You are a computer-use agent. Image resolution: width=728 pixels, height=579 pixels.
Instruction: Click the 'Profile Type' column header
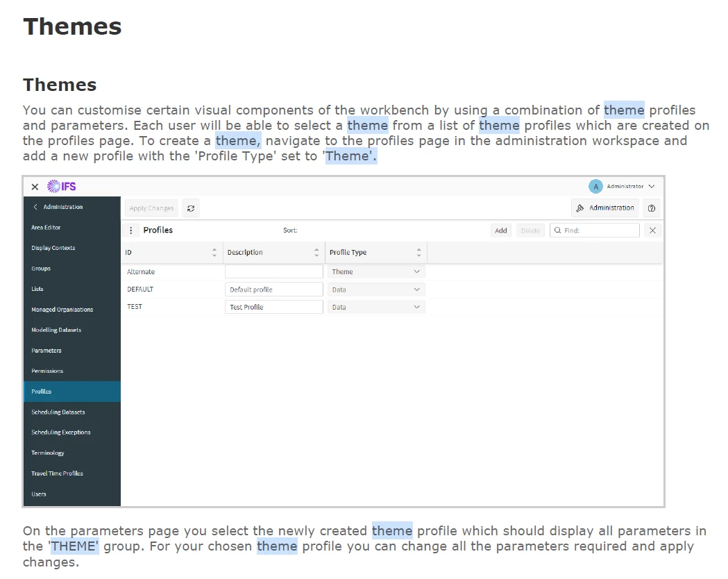click(x=348, y=252)
